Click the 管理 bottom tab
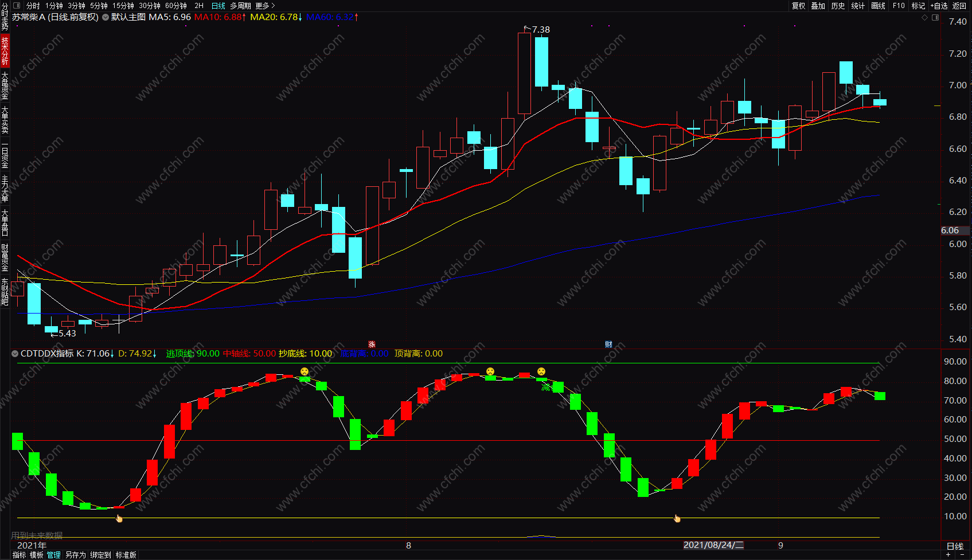 [54, 555]
